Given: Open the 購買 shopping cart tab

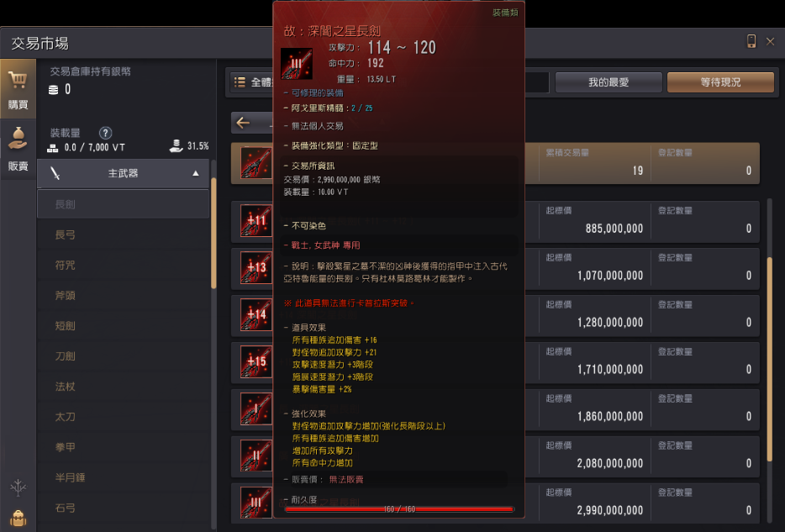Looking at the screenshot, I should [x=18, y=89].
